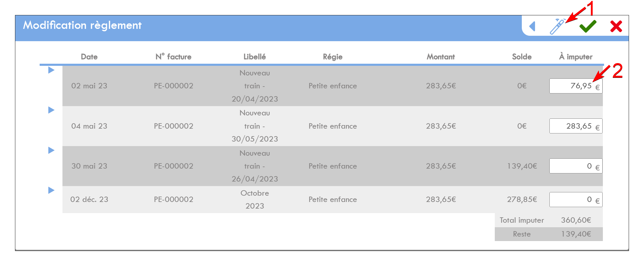Screen dimensions: 644x266
Task: Validate with the green checkmark icon
Action: (x=588, y=26)
